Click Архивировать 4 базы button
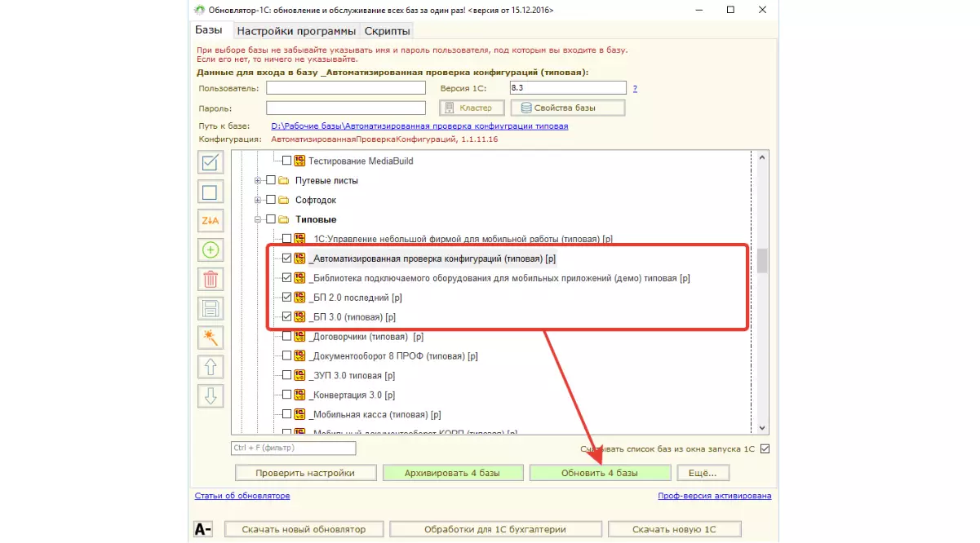 (x=453, y=473)
